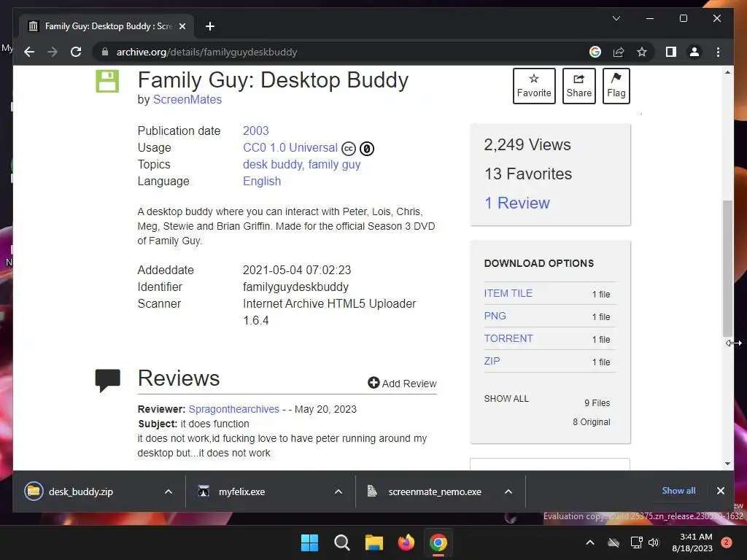Download the ITEM TILE file
The width and height of the screenshot is (747, 560).
click(x=508, y=293)
